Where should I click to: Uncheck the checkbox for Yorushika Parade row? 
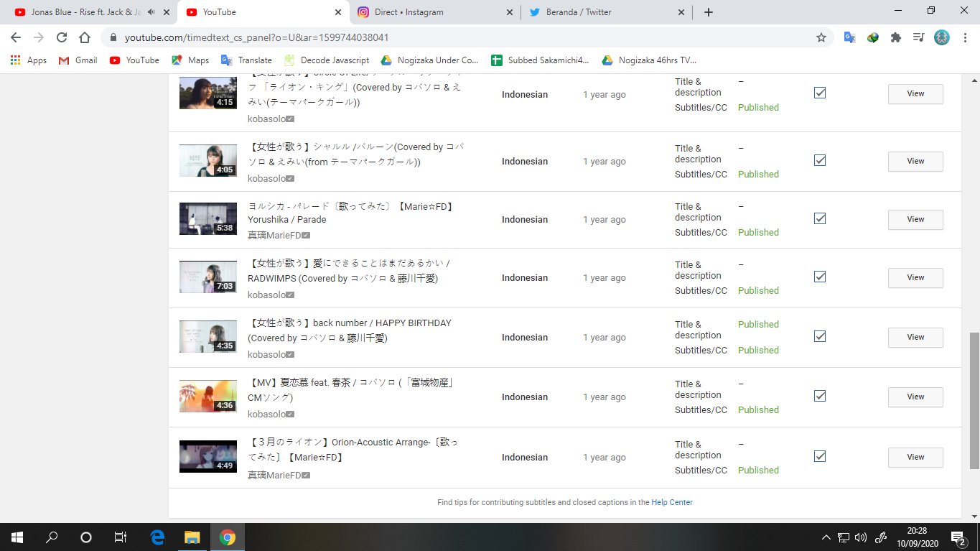tap(820, 218)
